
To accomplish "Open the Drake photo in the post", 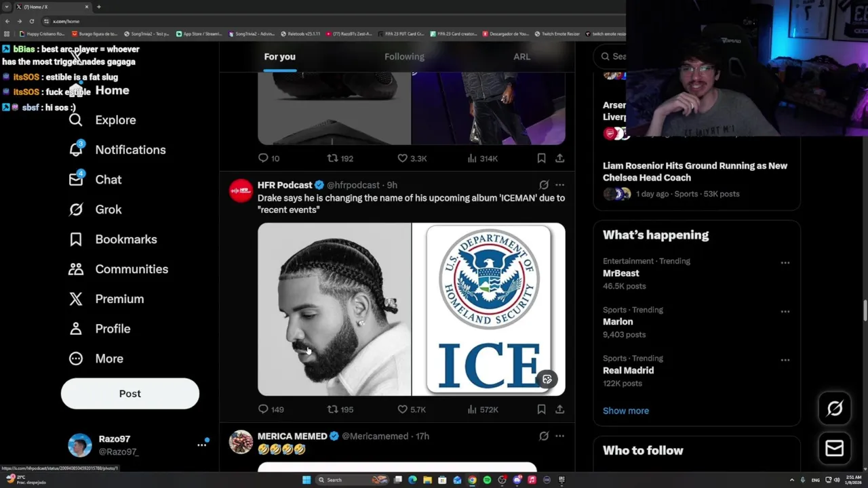I will tap(334, 309).
